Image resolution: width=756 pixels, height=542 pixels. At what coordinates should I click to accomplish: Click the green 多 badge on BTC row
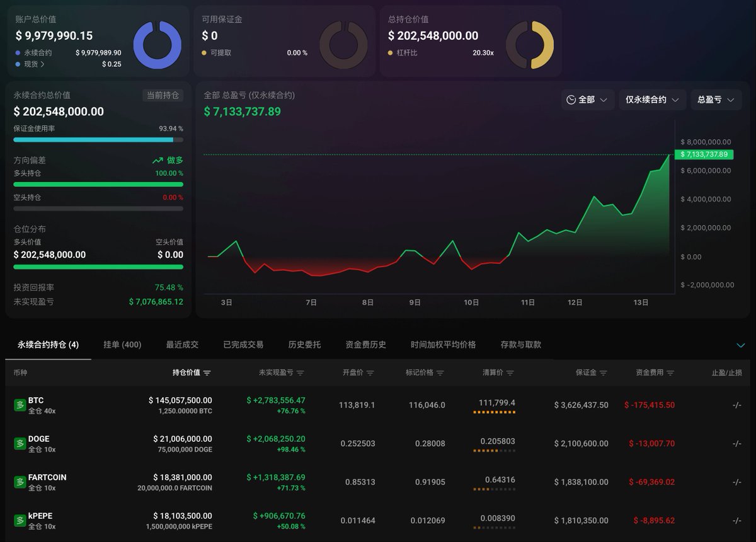(x=20, y=405)
